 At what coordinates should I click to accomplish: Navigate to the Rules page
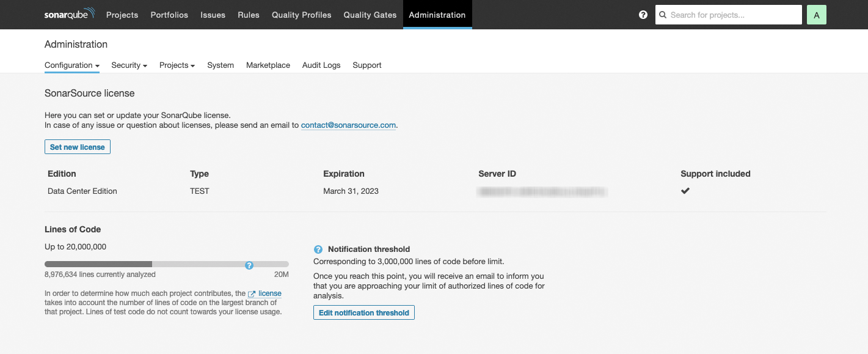point(249,15)
